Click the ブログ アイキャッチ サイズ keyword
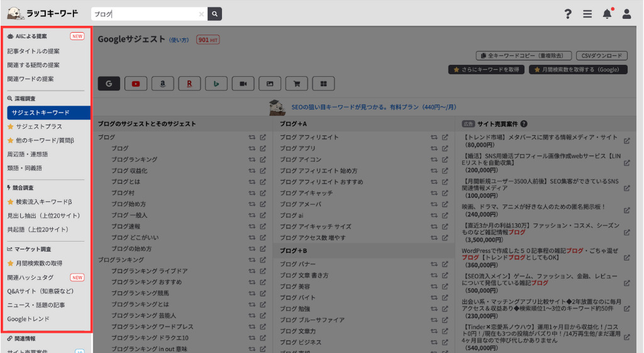The height and width of the screenshot is (353, 644). [316, 227]
